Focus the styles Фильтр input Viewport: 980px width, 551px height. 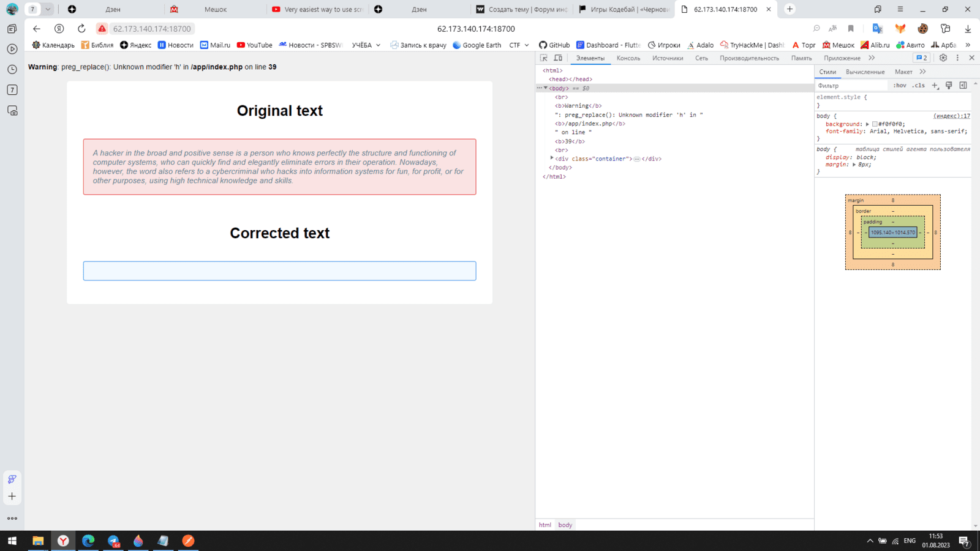tap(851, 86)
